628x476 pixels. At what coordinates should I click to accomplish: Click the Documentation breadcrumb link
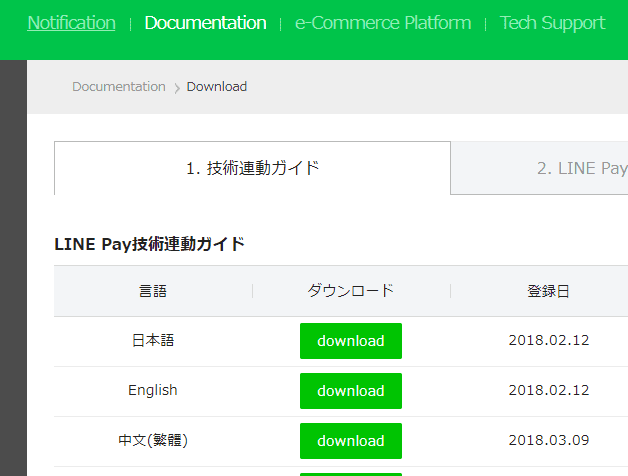click(x=119, y=87)
